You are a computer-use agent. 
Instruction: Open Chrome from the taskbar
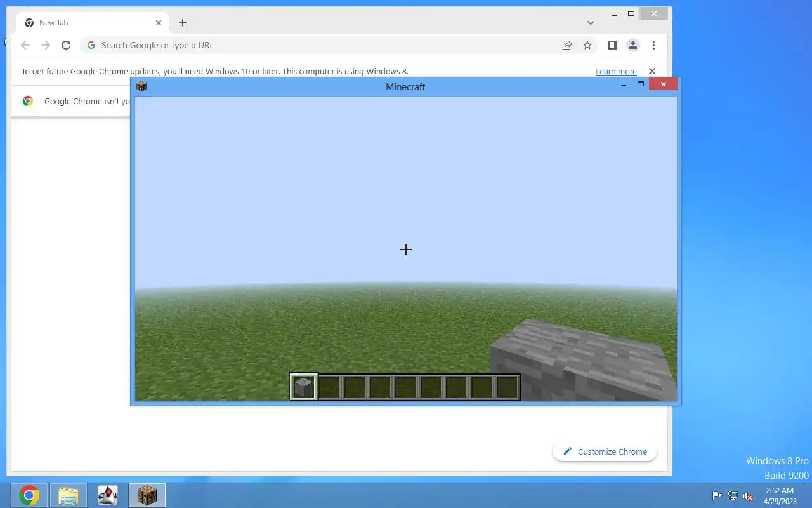tap(29, 495)
